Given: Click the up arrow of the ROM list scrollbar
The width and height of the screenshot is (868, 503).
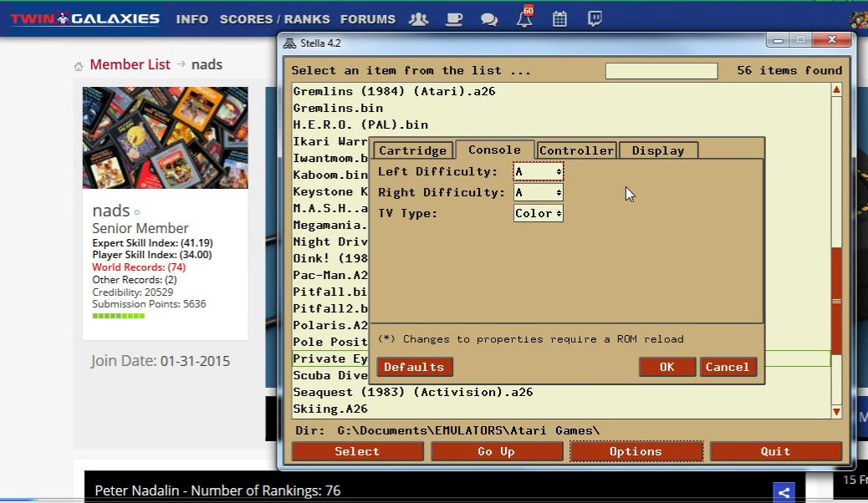Looking at the screenshot, I should [x=836, y=89].
